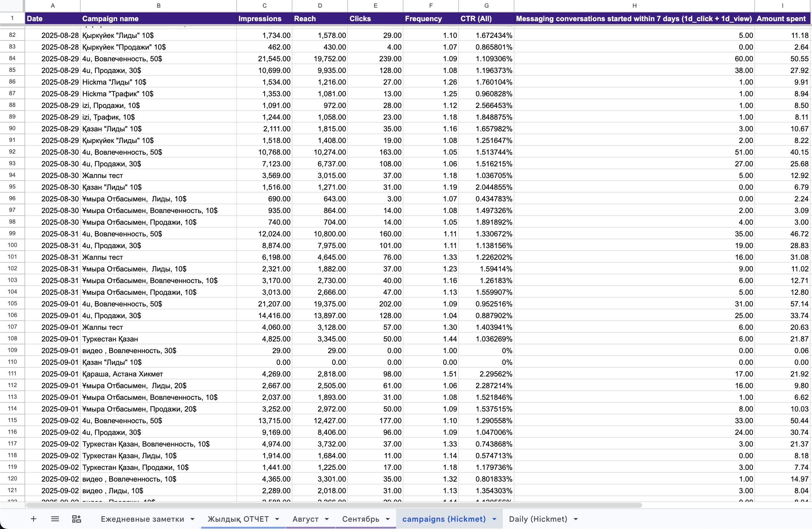This screenshot has height=529, width=812.
Task: Add a new sheet with the plus icon
Action: coord(34,519)
